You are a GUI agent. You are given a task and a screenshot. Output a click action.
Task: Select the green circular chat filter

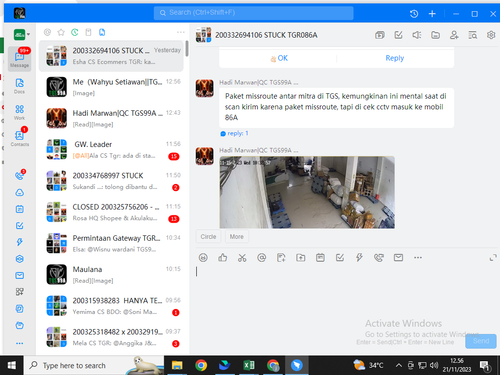[x=75, y=32]
